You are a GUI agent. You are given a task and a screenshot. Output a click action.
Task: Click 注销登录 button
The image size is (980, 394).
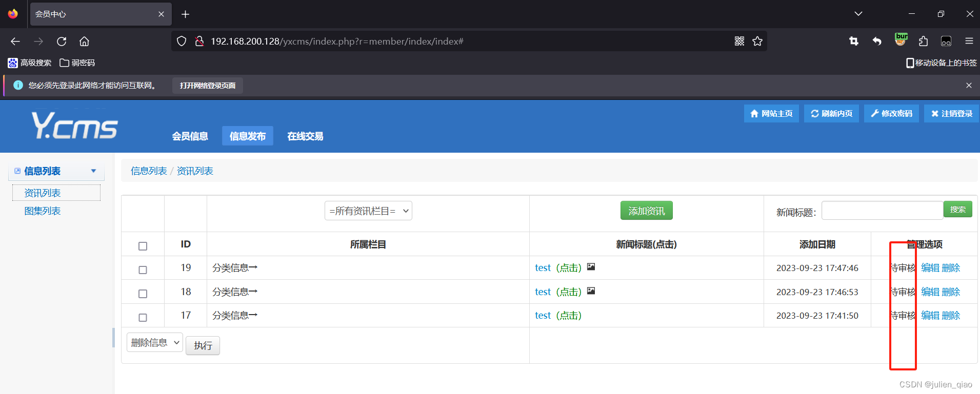tap(951, 114)
